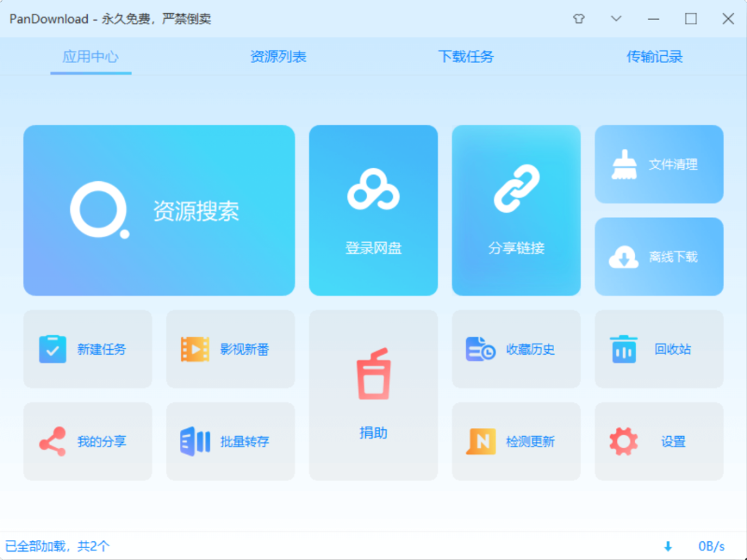
Task: Open the 登录网盘 label
Action: point(373,248)
